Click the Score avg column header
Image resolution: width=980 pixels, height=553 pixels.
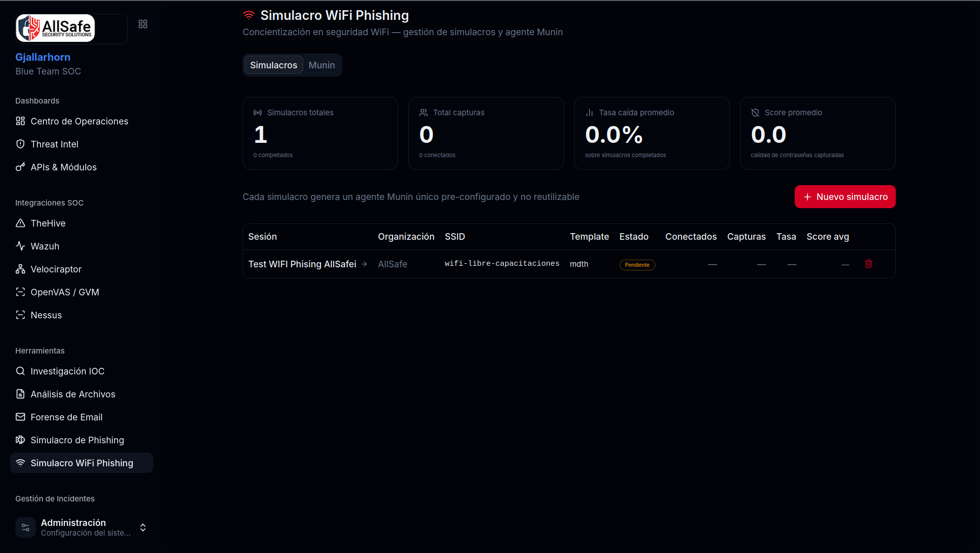point(827,237)
